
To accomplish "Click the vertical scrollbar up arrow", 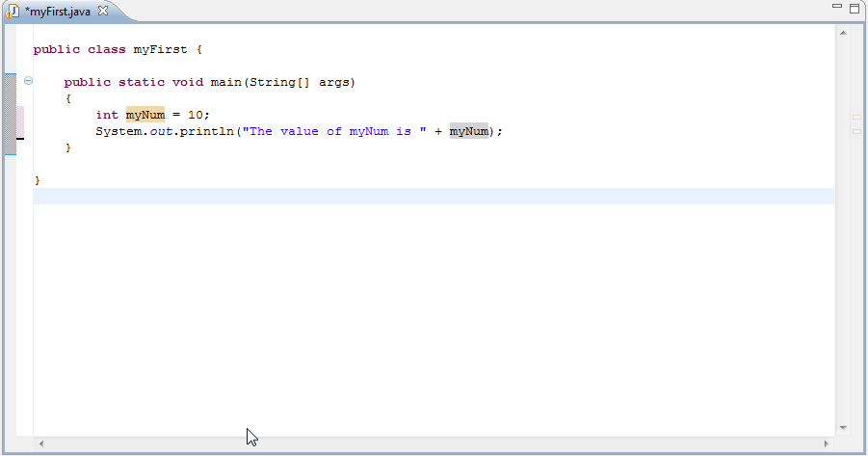I will pyautogui.click(x=843, y=34).
